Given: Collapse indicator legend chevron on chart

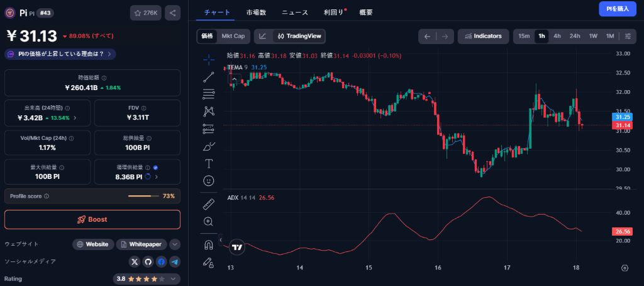Looking at the screenshot, I should 234,79.
